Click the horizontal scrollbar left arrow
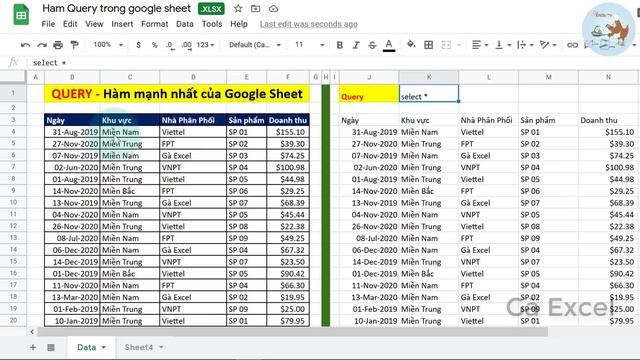The image size is (640, 360). [32, 332]
